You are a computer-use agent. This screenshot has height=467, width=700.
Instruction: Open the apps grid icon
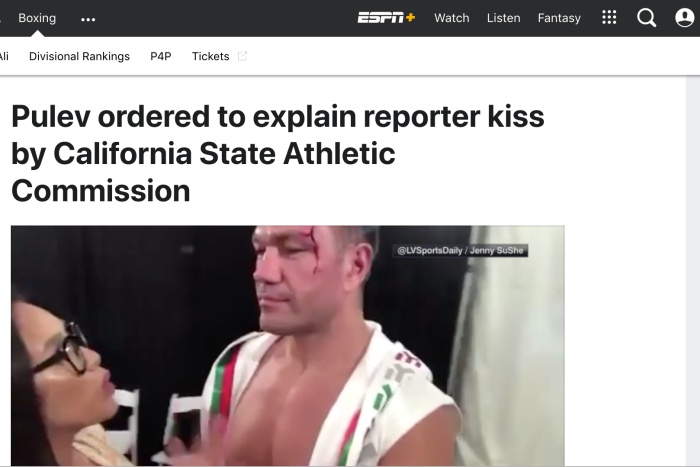pyautogui.click(x=609, y=18)
